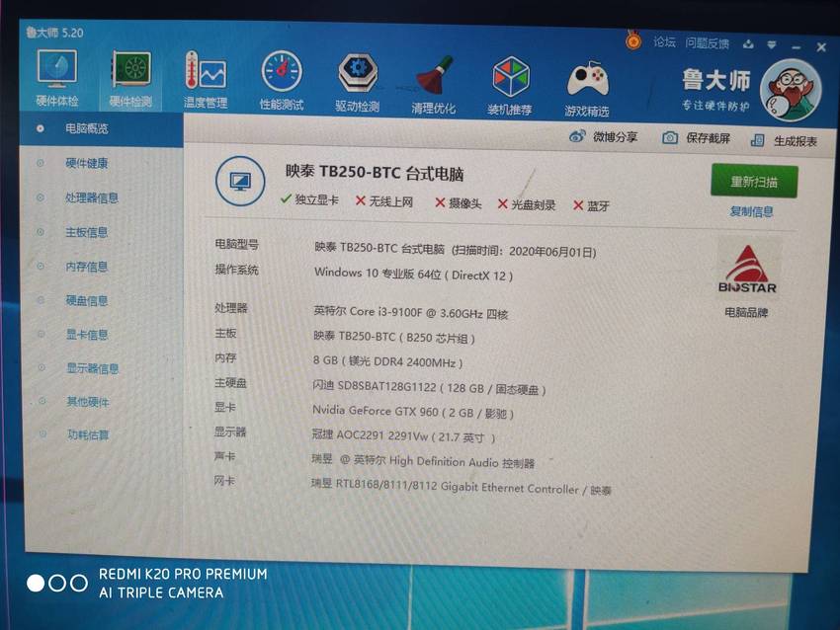Click the Windows 10 专业版 64位 text
840x630 pixels.
point(413,274)
